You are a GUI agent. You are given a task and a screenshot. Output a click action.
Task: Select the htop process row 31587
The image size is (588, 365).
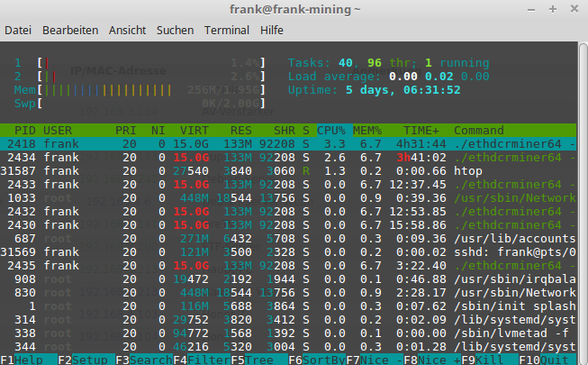288,171
